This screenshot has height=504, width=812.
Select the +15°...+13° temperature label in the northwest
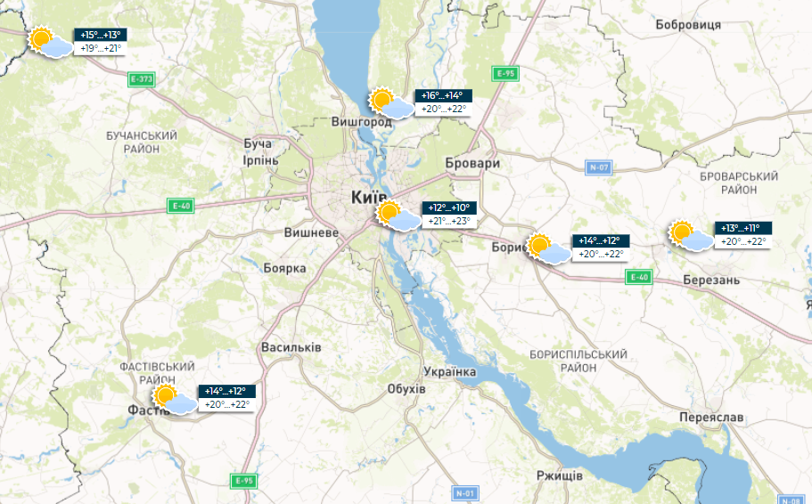click(101, 36)
